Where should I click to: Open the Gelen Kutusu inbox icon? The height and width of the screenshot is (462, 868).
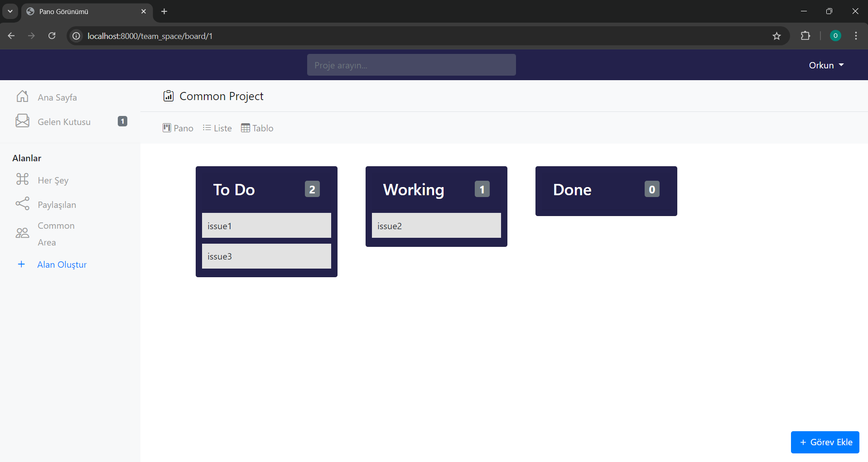pos(22,121)
